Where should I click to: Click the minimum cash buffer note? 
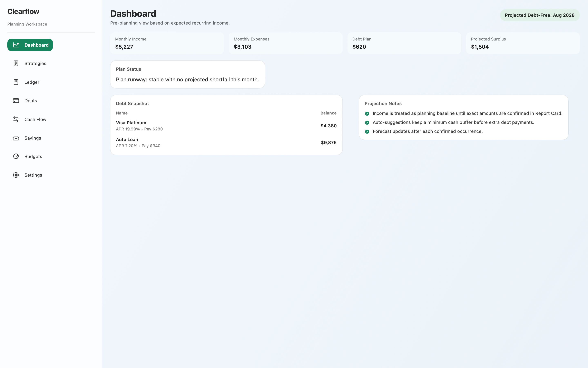click(x=453, y=122)
